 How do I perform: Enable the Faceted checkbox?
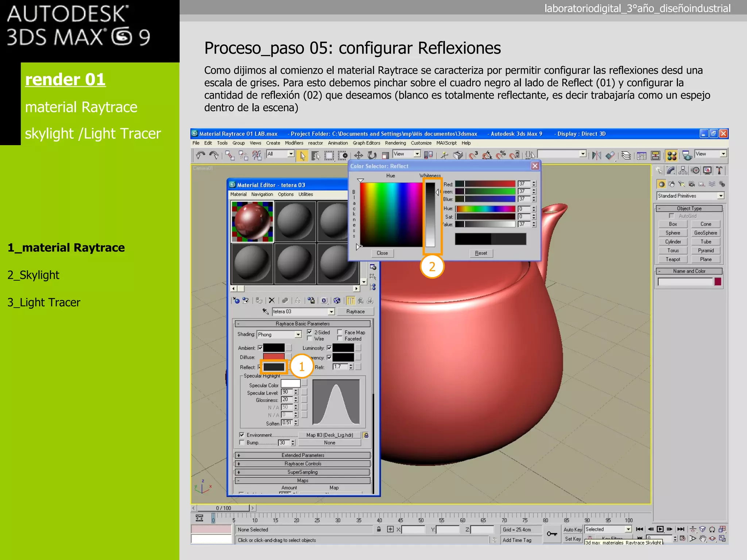(x=340, y=339)
